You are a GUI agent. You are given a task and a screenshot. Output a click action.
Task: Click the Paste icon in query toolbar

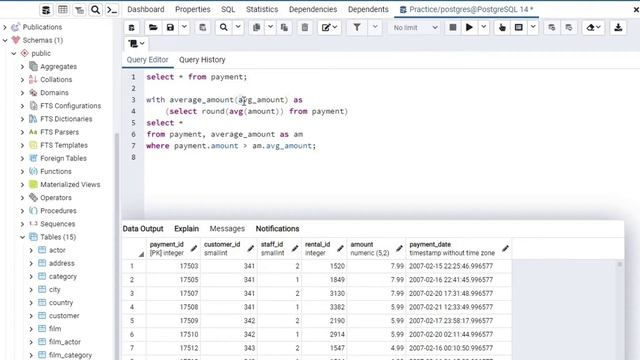point(284,28)
